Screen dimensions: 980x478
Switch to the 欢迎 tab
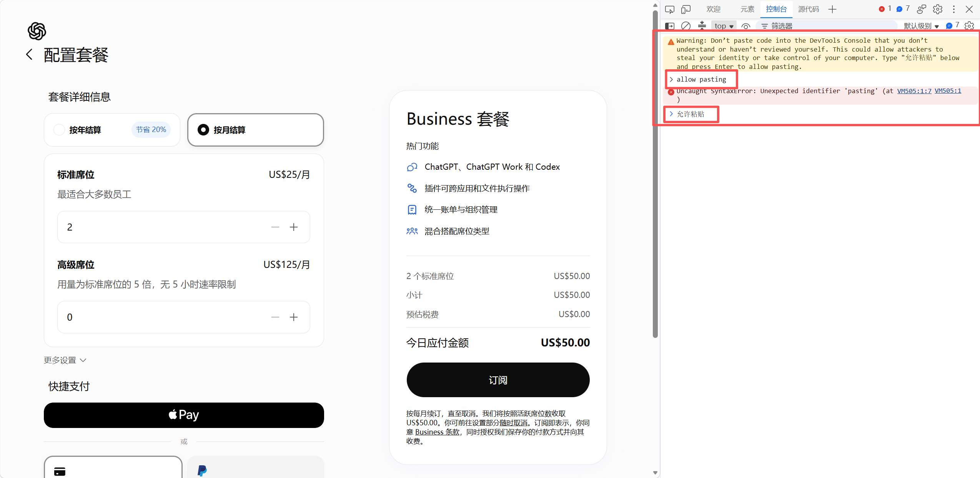pyautogui.click(x=713, y=9)
